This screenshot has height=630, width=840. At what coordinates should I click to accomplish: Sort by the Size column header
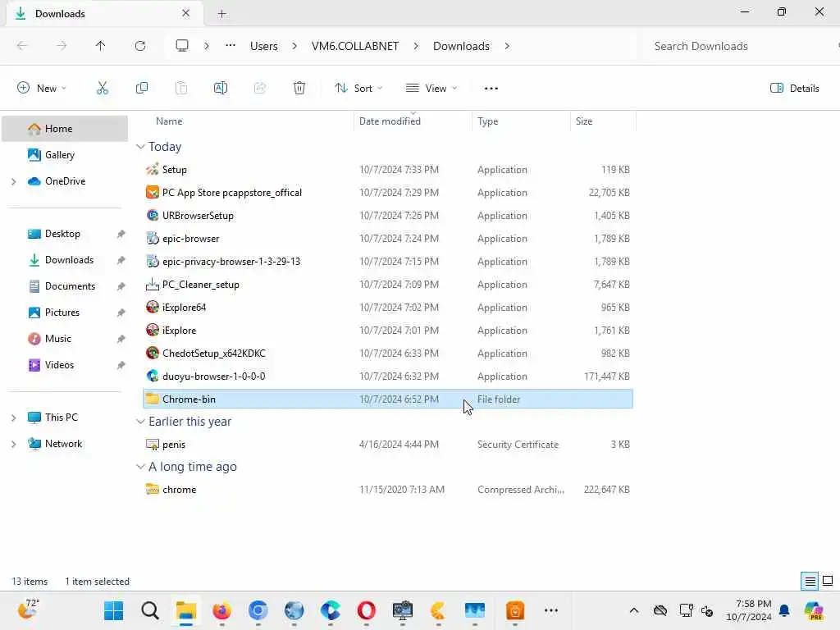tap(584, 121)
